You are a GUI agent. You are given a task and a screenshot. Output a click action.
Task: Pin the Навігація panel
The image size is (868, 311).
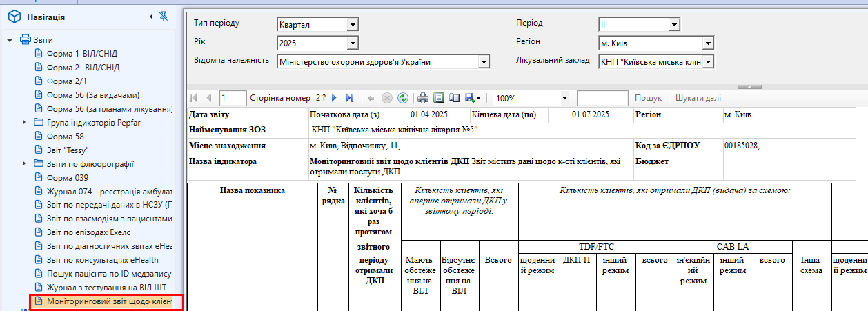(163, 16)
